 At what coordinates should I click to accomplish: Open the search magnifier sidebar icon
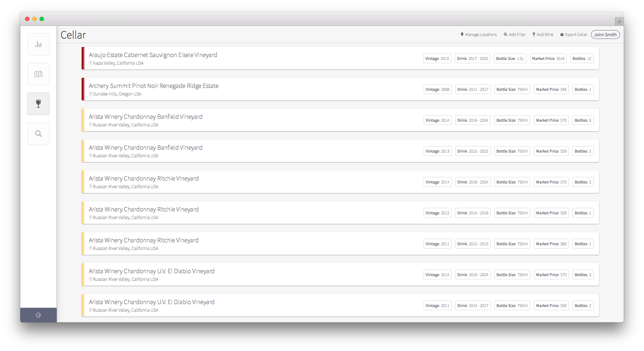pyautogui.click(x=38, y=134)
